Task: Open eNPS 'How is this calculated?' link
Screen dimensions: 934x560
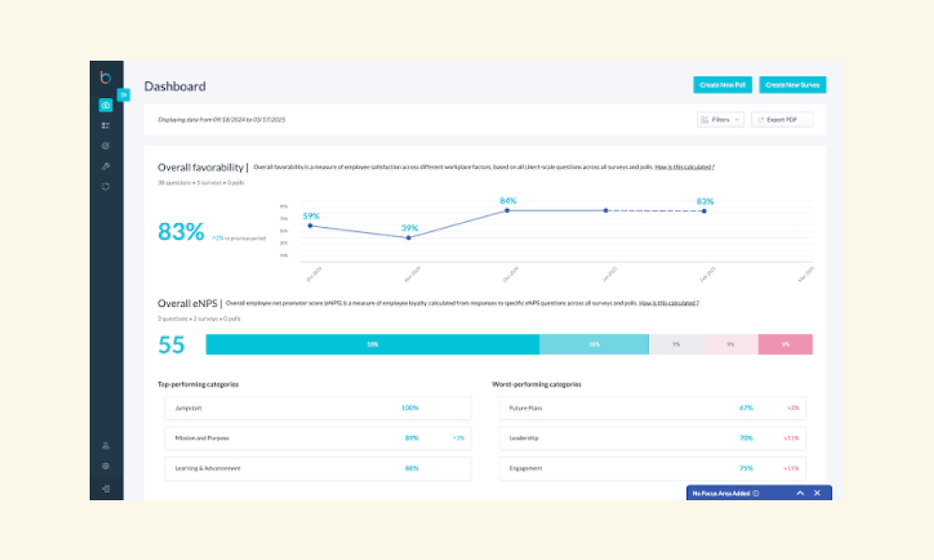Action: (x=669, y=303)
